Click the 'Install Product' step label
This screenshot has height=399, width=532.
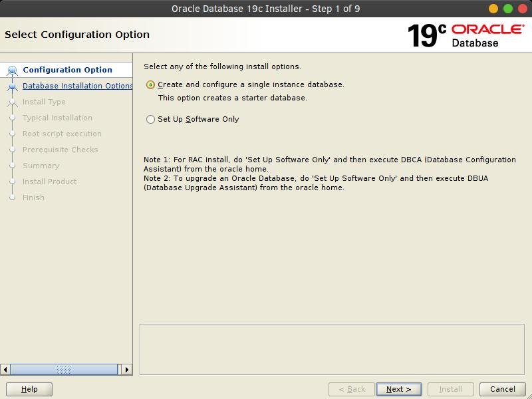click(x=49, y=182)
